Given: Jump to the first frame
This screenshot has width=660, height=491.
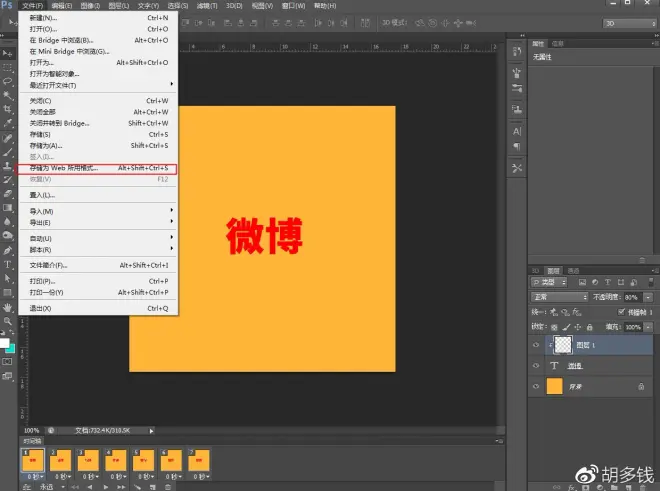Looking at the screenshot, I should click(x=75, y=487).
